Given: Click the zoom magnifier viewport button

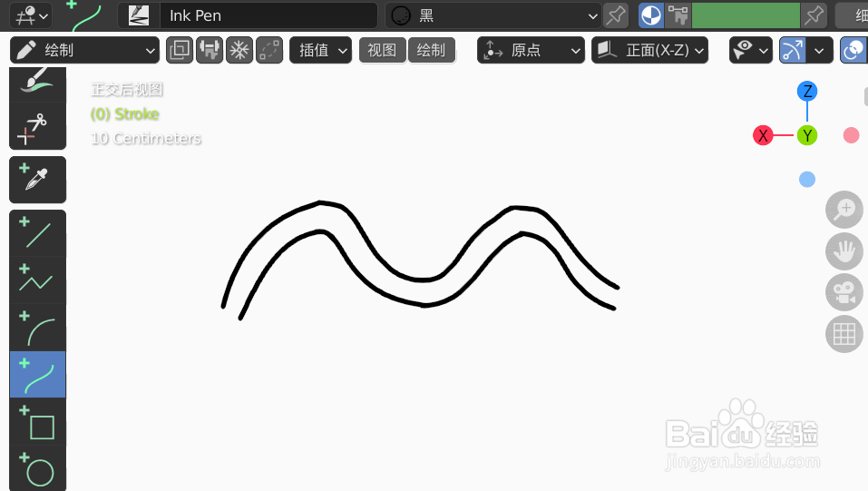Looking at the screenshot, I should pos(844,210).
